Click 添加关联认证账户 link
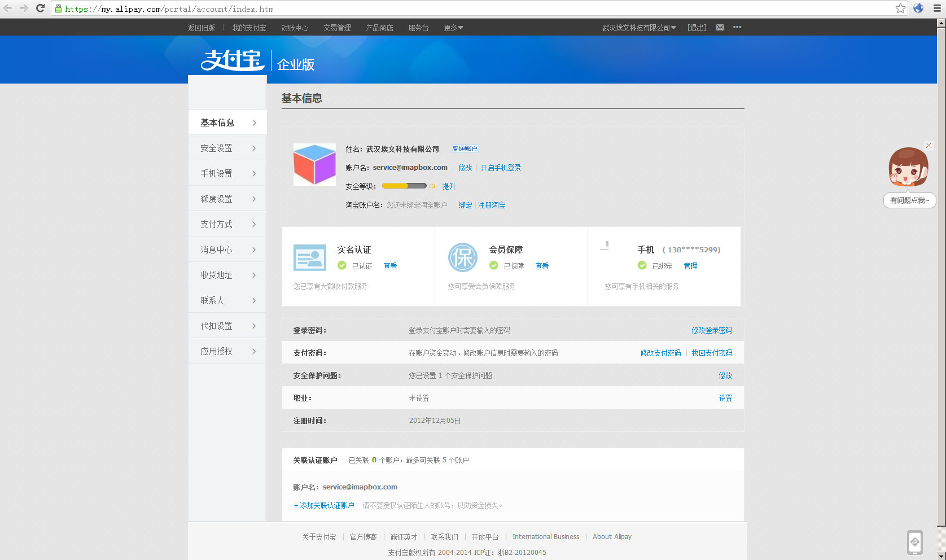 [x=324, y=505]
